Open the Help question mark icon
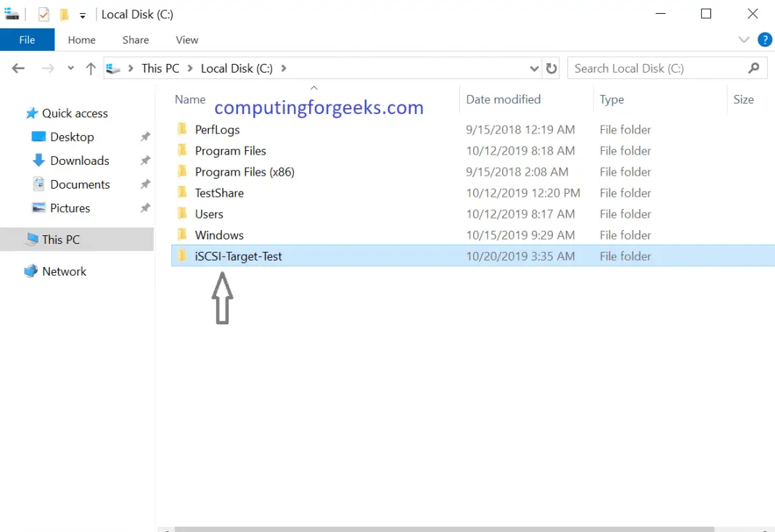775x532 pixels. click(764, 40)
